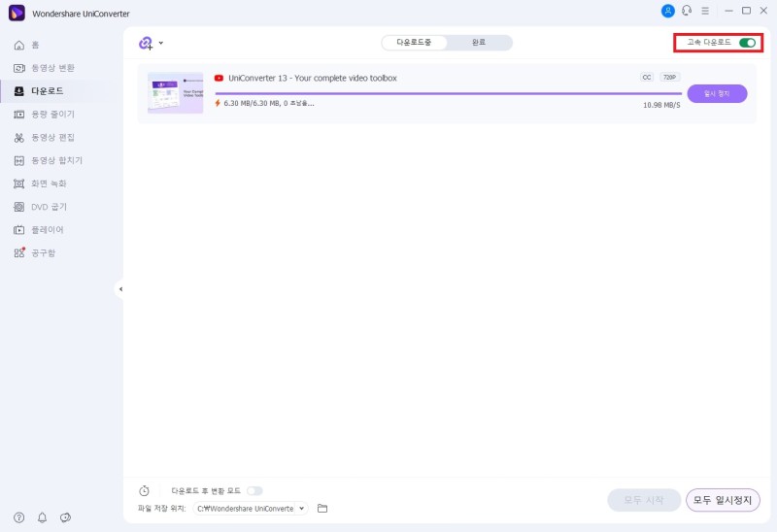Open 동영상 편집 video editor section
Image resolution: width=777 pixels, height=532 pixels.
tap(44, 137)
